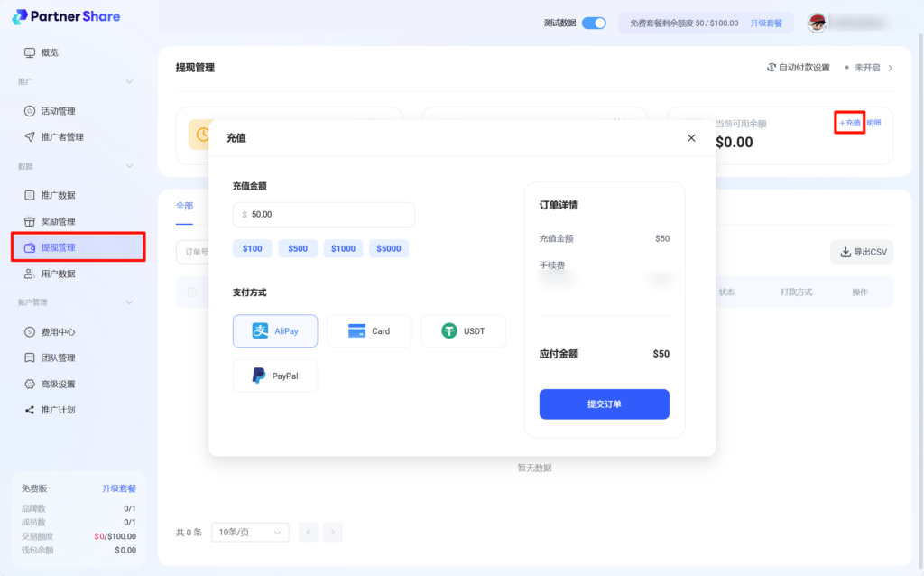Image resolution: width=924 pixels, height=576 pixels.
Task: Click the user avatar in header
Action: click(x=817, y=23)
